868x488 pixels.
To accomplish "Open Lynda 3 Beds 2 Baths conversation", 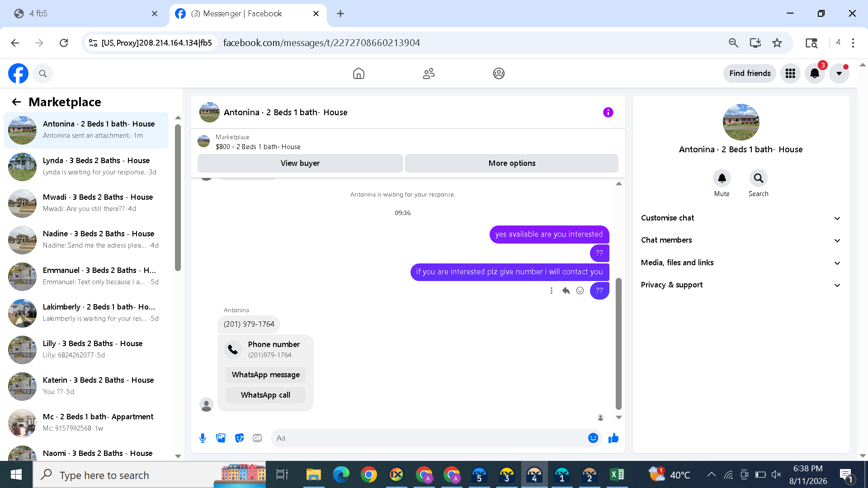I will 86,167.
